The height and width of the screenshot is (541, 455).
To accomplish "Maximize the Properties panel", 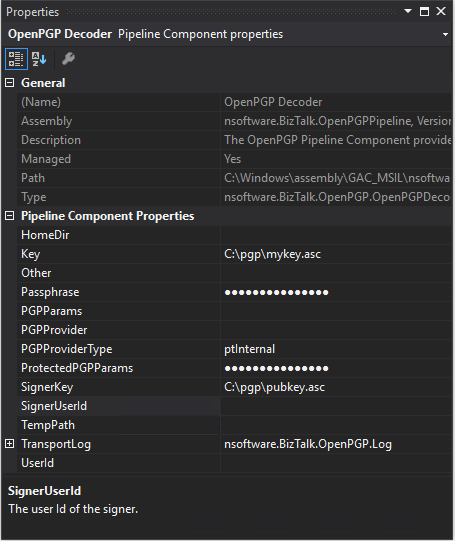I will click(x=424, y=11).
